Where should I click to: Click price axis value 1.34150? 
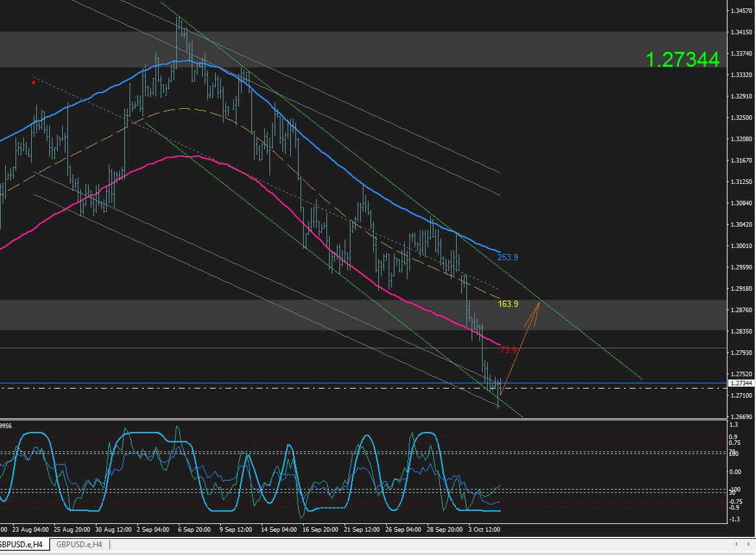pos(742,32)
